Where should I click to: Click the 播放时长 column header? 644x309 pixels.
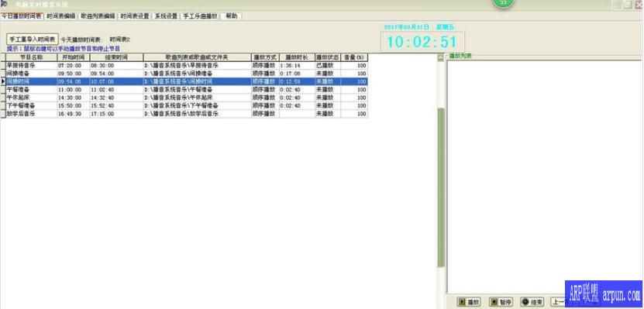[297, 57]
